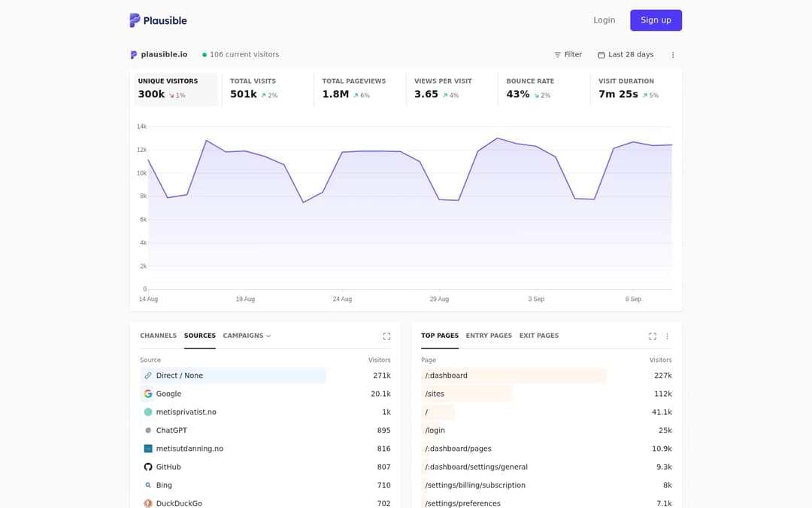Click the Plausible logo in header
The height and width of the screenshot is (508, 812).
[158, 20]
